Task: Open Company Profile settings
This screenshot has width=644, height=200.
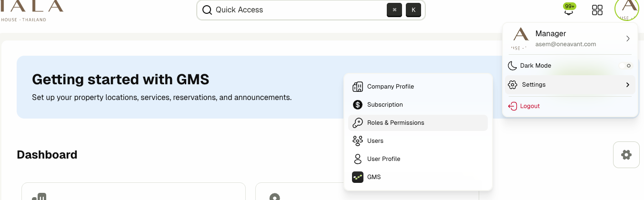Action: tap(418, 87)
